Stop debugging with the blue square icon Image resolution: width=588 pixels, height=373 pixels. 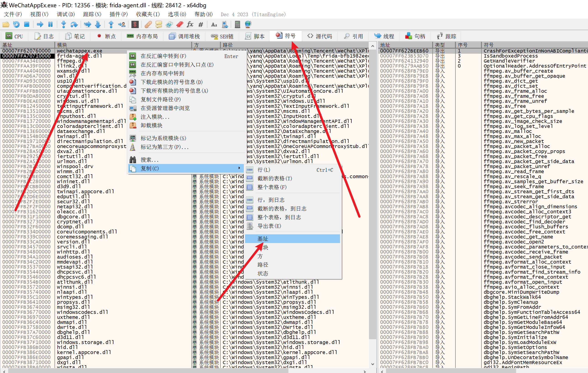[x=27, y=24]
